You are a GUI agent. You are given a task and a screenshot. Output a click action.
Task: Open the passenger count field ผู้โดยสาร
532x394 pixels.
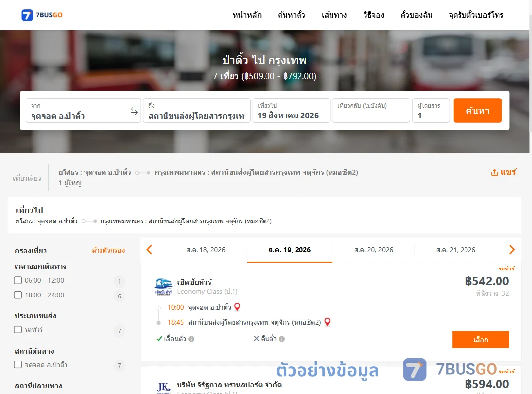tap(431, 111)
